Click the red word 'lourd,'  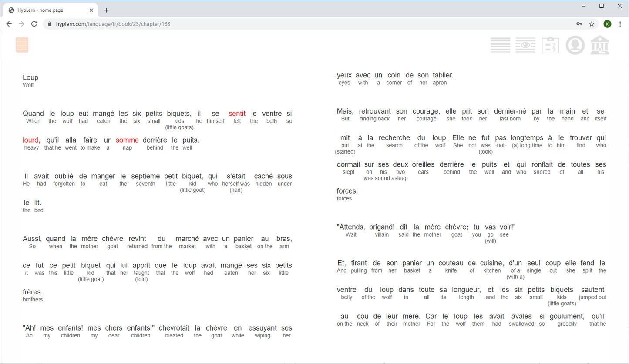click(31, 140)
